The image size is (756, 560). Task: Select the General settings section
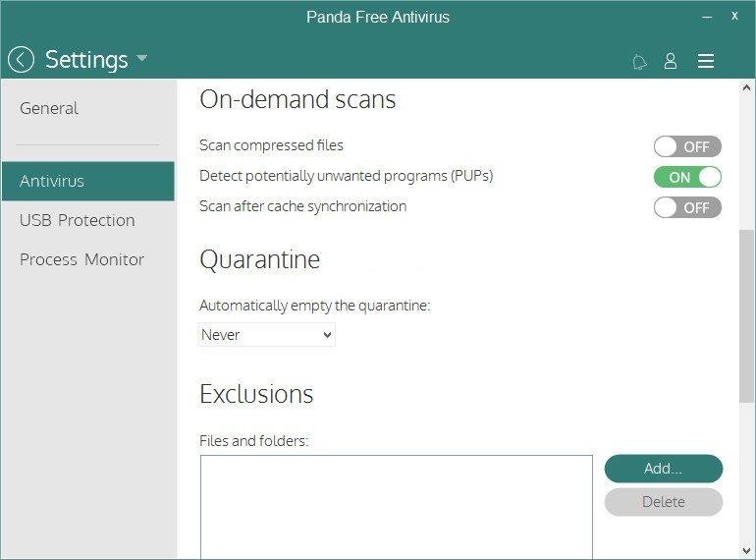point(49,108)
